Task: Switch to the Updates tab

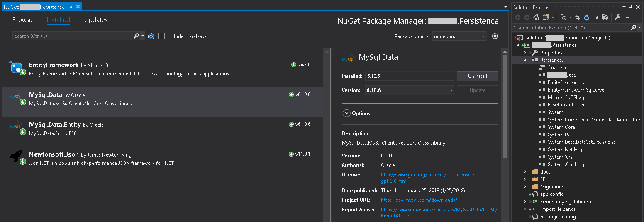Action: 96,20
